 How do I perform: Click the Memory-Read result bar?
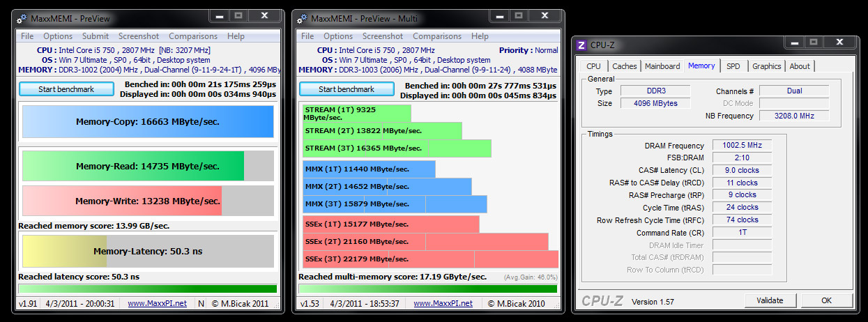click(148, 166)
